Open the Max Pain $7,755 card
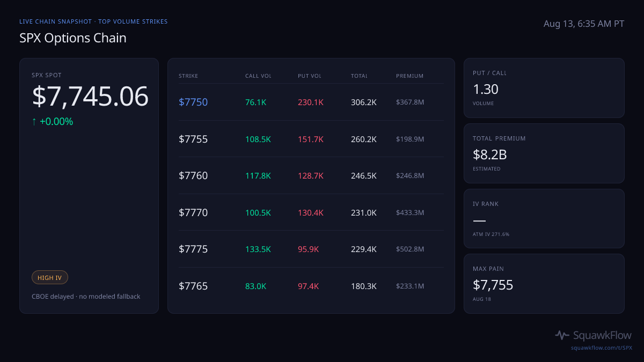The height and width of the screenshot is (362, 644). pos(544,284)
